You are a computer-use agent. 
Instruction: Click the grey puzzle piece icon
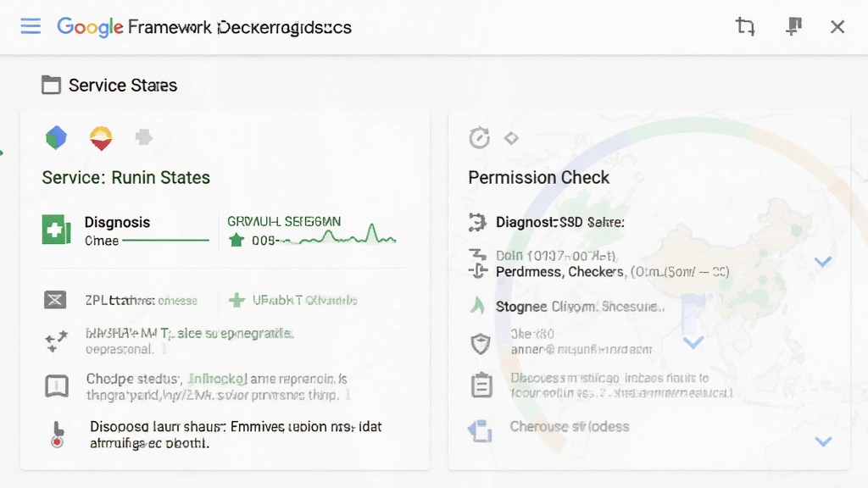point(144,136)
